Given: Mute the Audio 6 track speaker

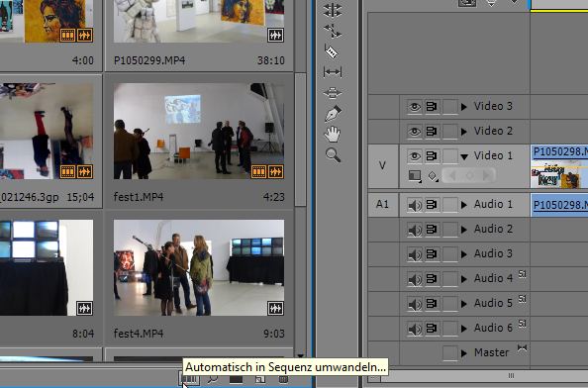Looking at the screenshot, I should (415, 329).
